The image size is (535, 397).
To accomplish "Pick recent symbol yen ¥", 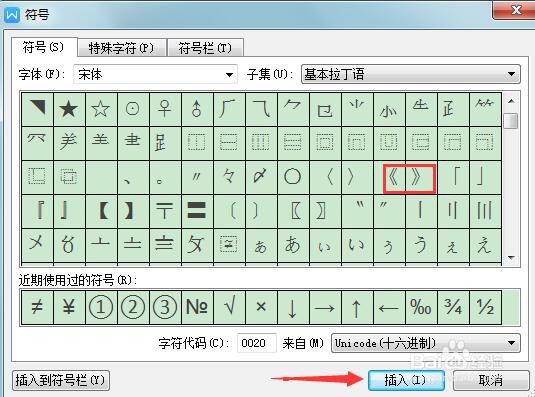I will click(x=69, y=307).
